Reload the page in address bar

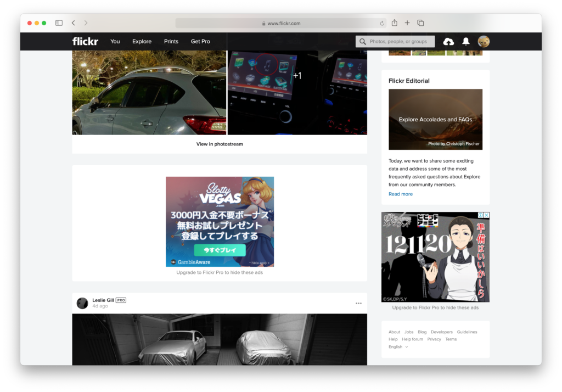click(382, 24)
